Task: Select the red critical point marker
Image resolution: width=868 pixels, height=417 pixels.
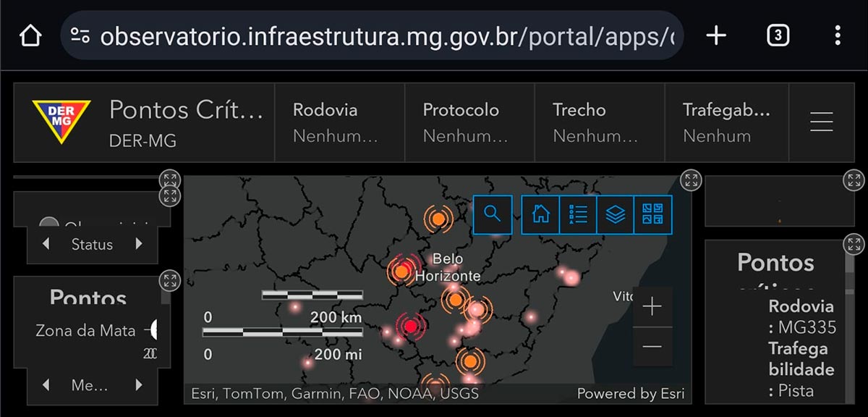Action: click(x=411, y=327)
